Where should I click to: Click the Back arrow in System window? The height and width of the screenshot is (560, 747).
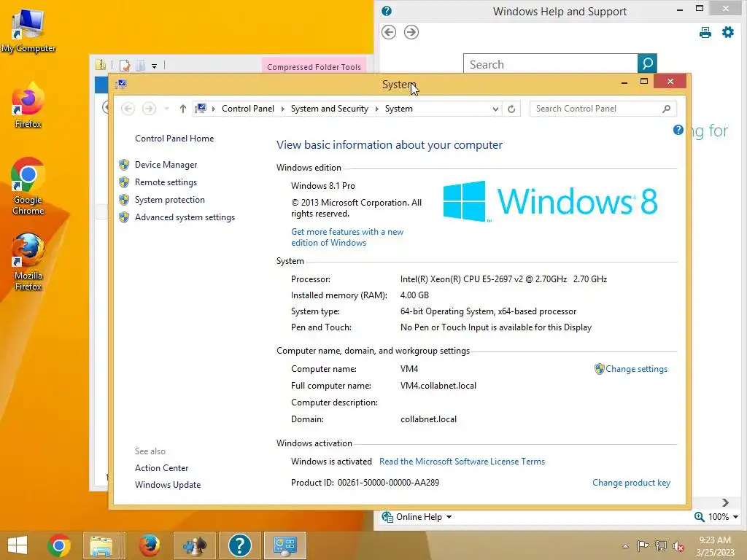[x=128, y=109]
